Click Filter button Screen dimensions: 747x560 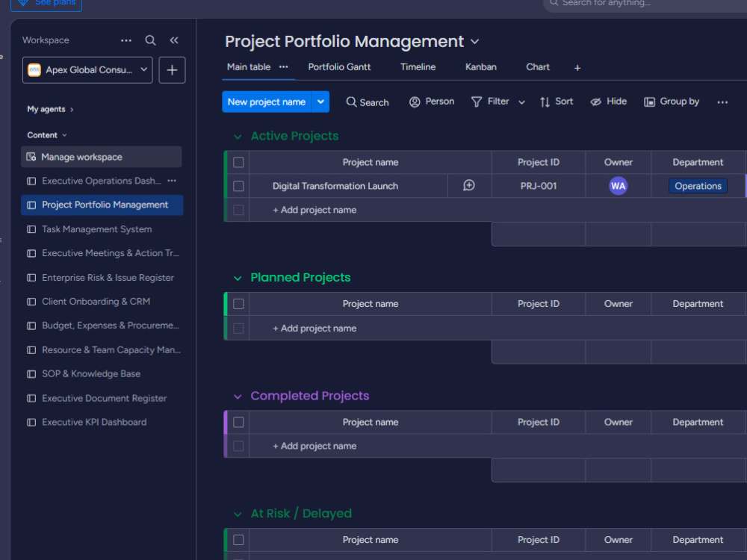point(490,102)
